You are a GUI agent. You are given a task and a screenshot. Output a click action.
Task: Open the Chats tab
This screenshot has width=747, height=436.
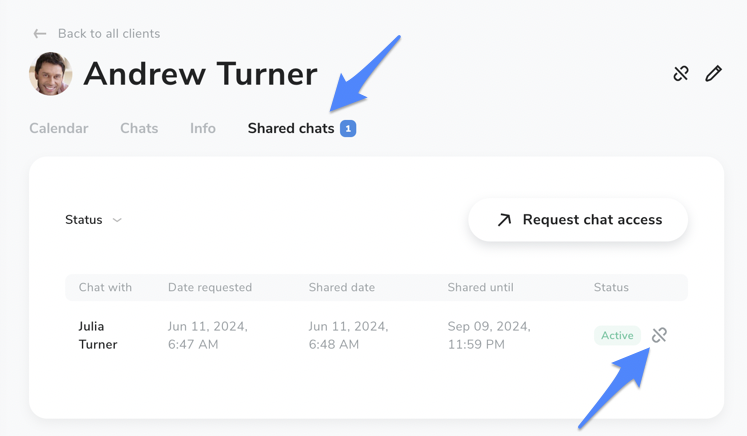coord(139,128)
